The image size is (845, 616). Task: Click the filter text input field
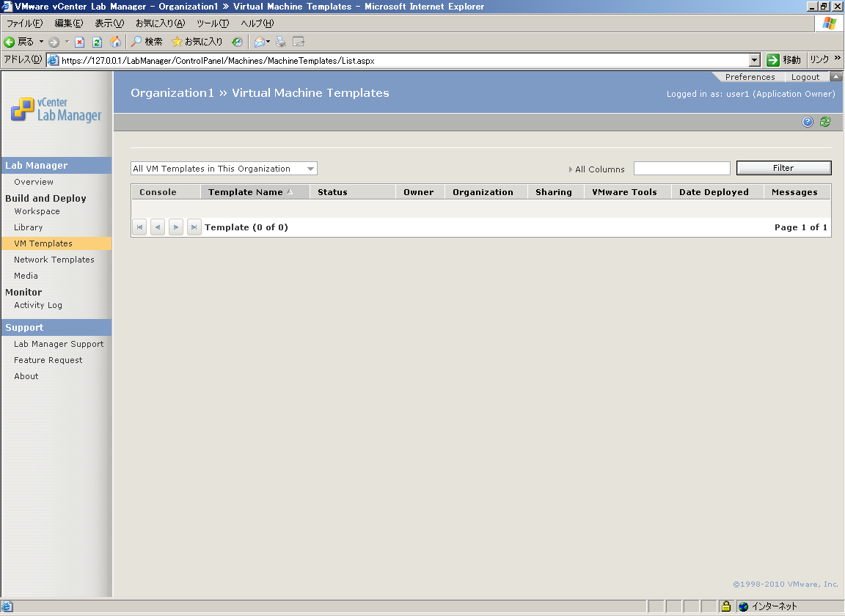coord(681,169)
